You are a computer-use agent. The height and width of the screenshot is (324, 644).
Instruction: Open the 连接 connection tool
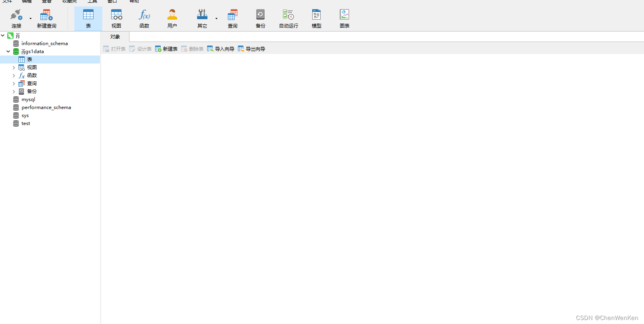click(x=16, y=19)
